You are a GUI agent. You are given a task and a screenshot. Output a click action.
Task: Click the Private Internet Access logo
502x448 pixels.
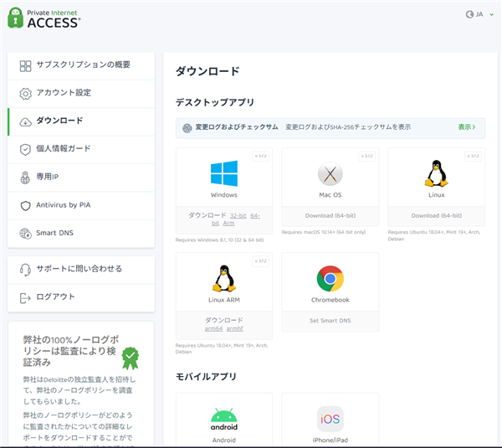(x=44, y=18)
